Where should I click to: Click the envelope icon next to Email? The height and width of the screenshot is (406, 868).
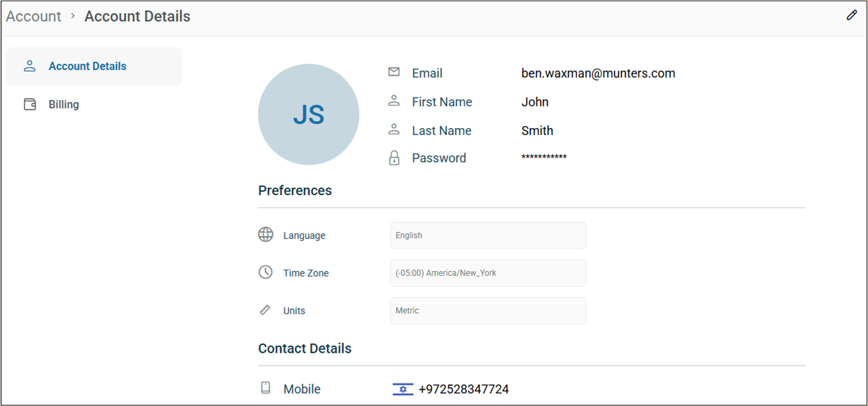(x=394, y=71)
